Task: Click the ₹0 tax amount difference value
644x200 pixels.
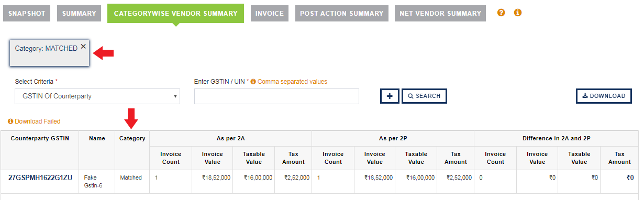Action: 630,177
